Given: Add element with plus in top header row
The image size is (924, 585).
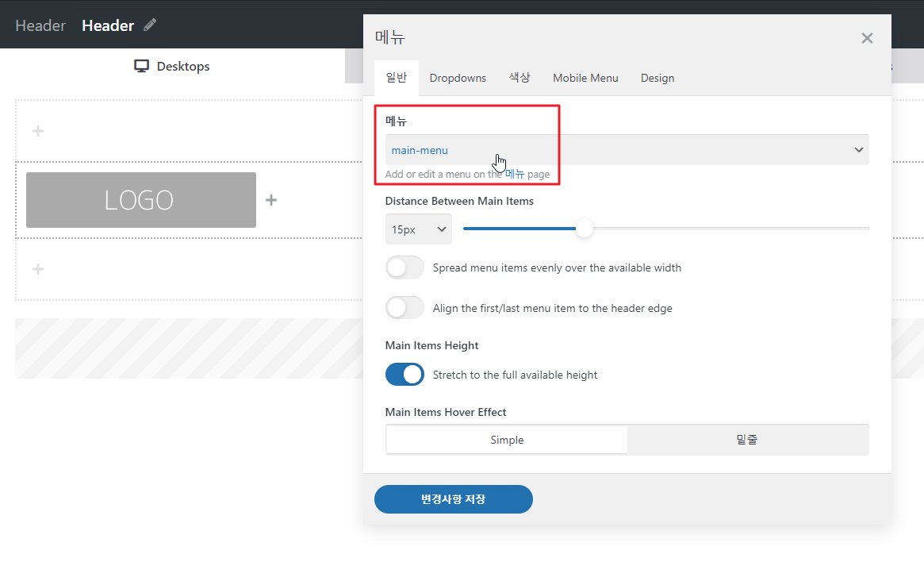Looking at the screenshot, I should point(38,131).
